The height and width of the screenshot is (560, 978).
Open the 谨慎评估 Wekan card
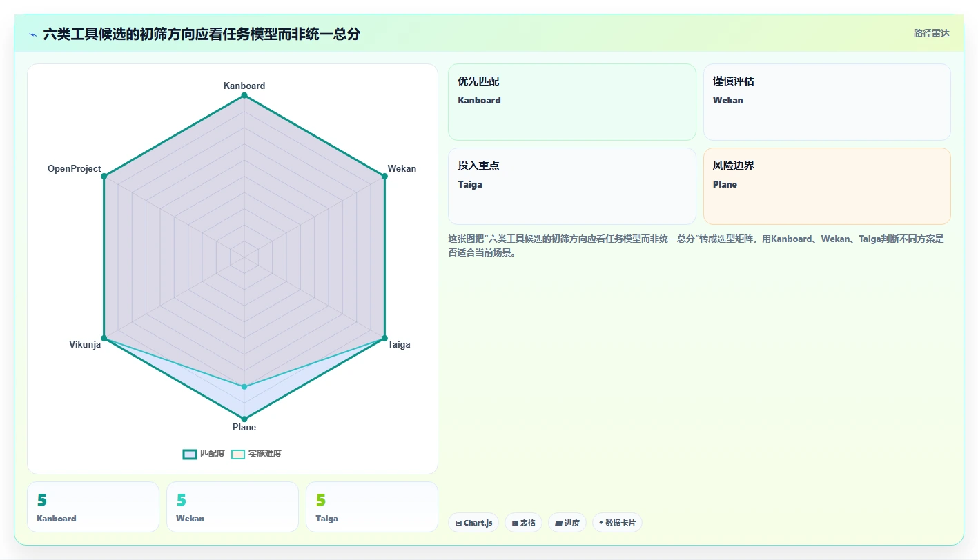(827, 102)
